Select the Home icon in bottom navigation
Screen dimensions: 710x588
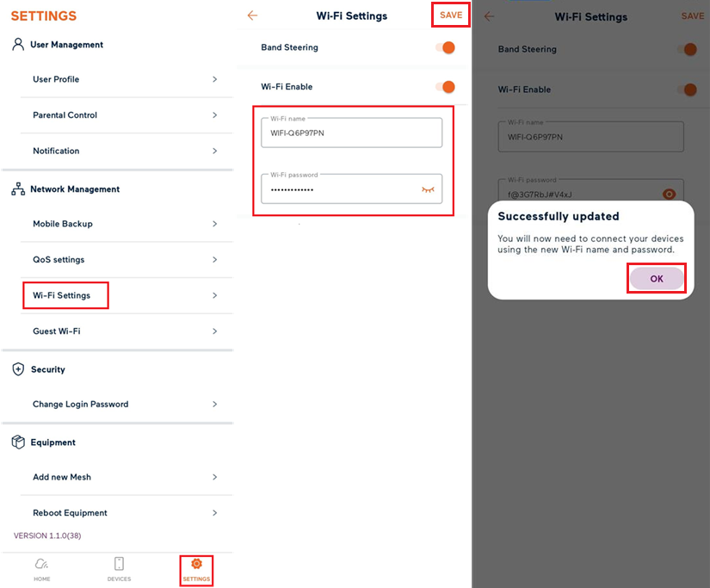tap(41, 569)
